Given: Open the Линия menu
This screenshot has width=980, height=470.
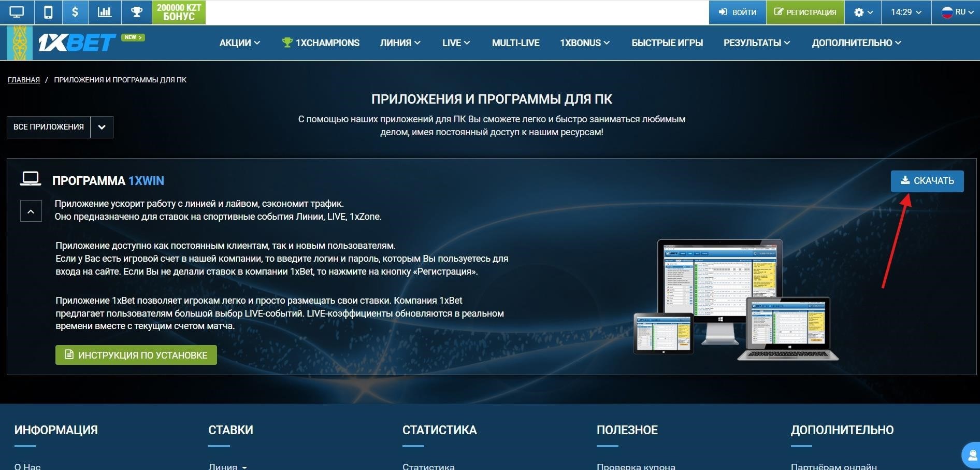Looking at the screenshot, I should click(x=400, y=43).
